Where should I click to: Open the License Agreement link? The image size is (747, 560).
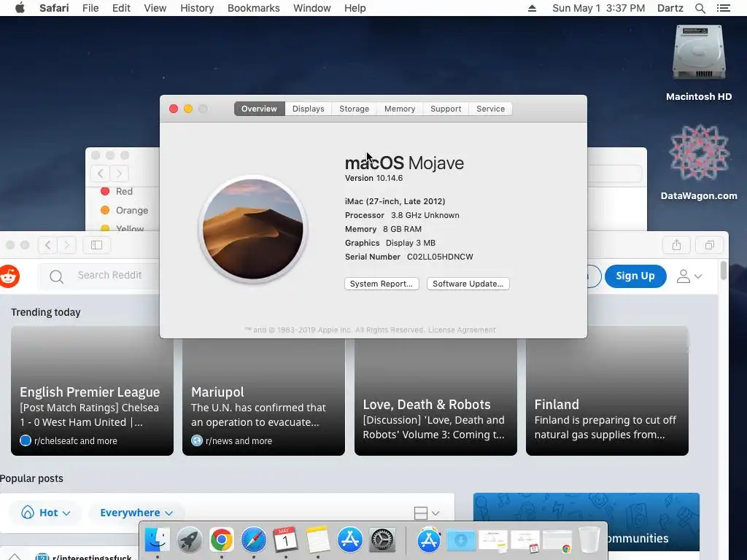click(462, 330)
